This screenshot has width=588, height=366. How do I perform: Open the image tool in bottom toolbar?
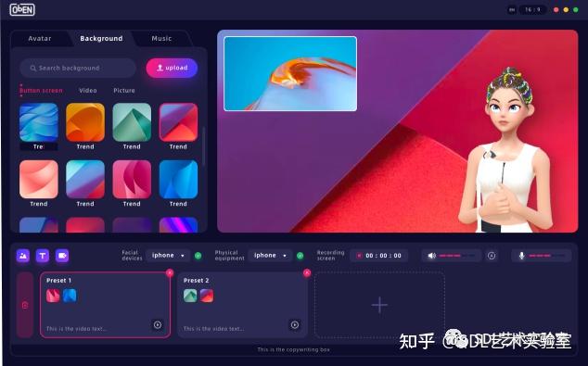point(23,256)
